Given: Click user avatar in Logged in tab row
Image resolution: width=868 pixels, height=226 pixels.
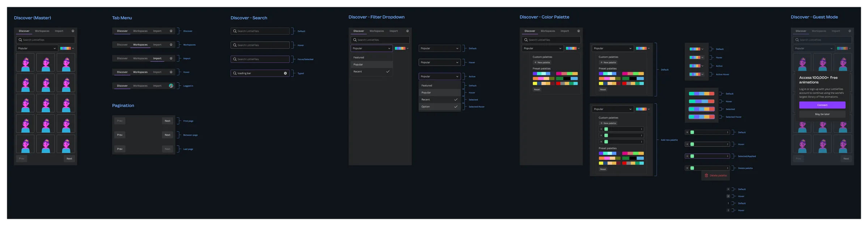Looking at the screenshot, I should click(171, 86).
